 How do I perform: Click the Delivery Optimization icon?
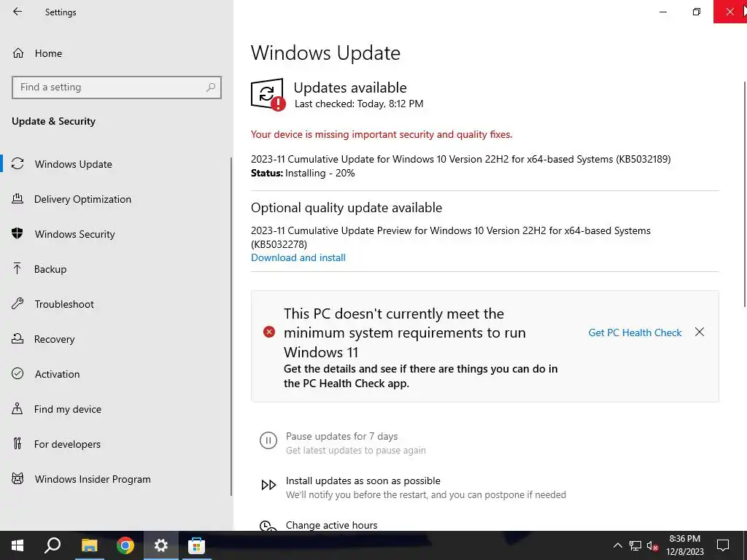click(x=18, y=198)
